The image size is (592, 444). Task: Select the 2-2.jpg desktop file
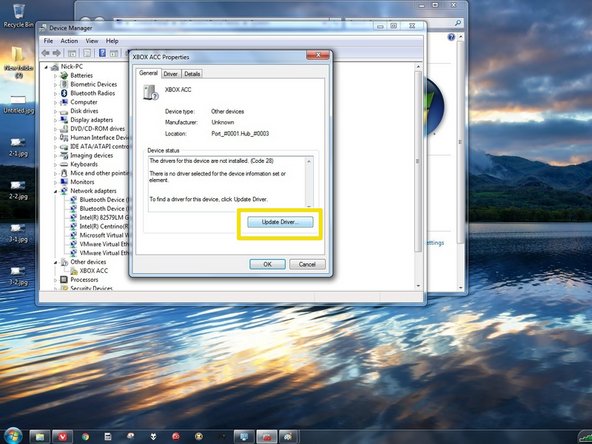tap(18, 190)
